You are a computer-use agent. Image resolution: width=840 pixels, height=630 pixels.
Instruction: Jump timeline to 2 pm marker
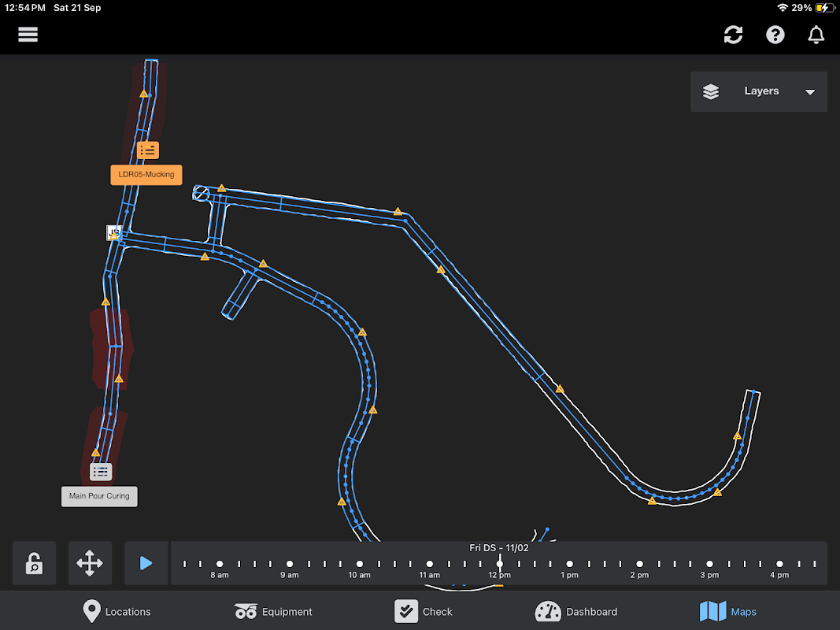tap(639, 564)
